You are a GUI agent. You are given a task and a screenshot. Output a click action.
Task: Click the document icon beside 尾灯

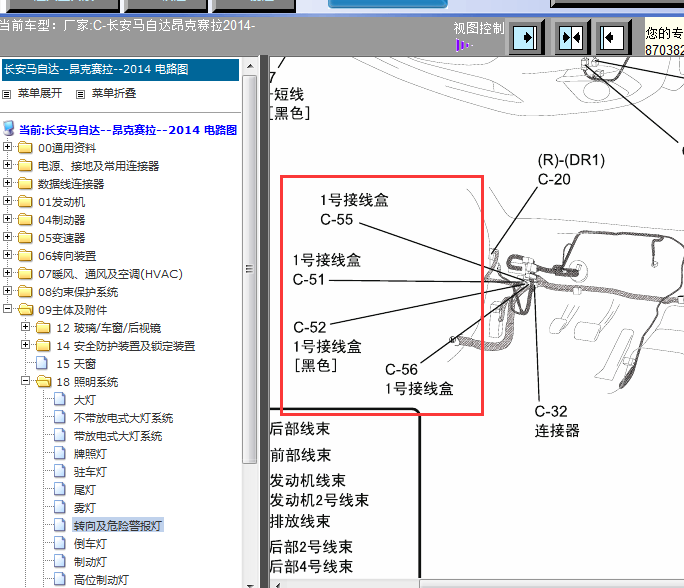click(59, 489)
